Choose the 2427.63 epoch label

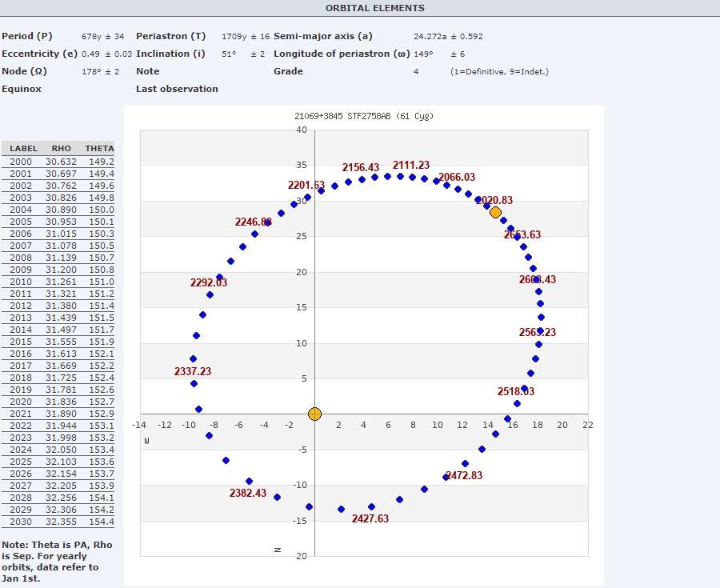pos(370,518)
